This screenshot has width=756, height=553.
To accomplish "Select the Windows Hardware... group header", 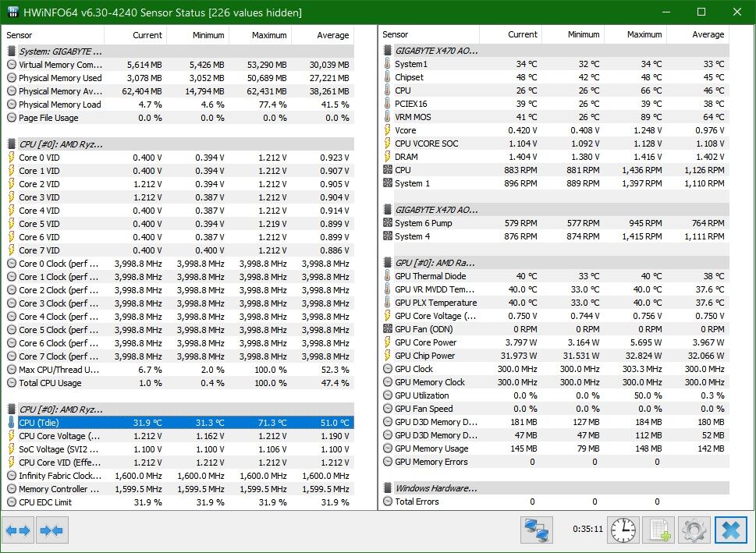I will (x=556, y=488).
